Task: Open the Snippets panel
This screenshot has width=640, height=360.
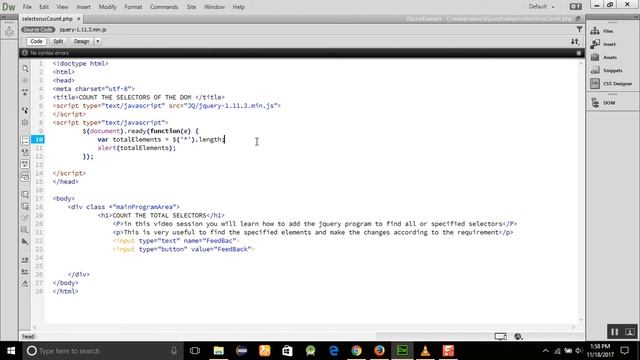Action: pos(607,70)
